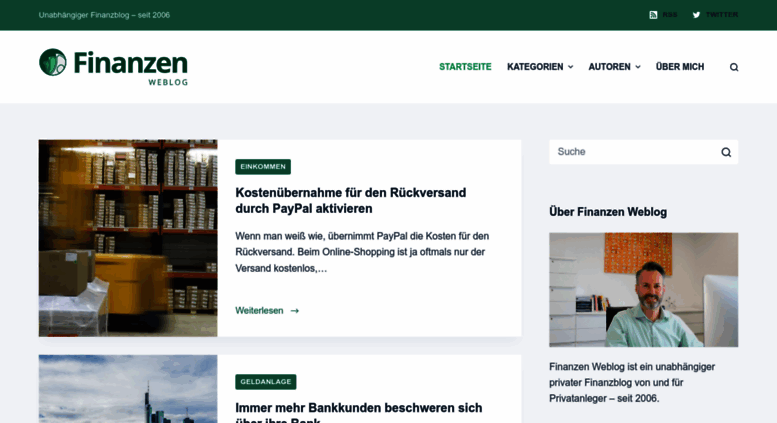The width and height of the screenshot is (777, 423).
Task: Open the Frankfurt skyline article thumbnail
Action: click(128, 389)
